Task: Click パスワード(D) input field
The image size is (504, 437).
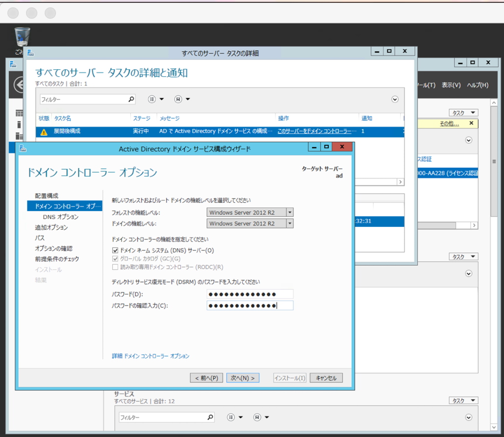Action: (250, 294)
